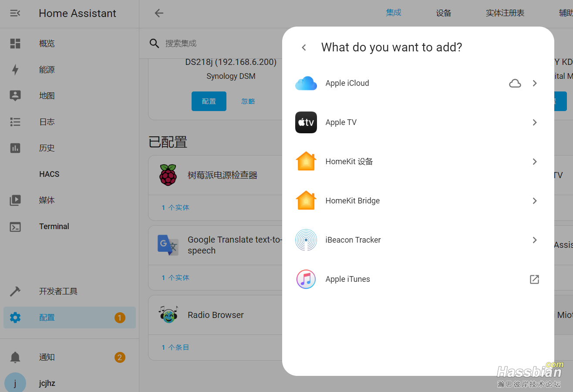Screen dimensions: 573x392
Task: Click the 通知 badge showing 2
Action: click(x=120, y=357)
